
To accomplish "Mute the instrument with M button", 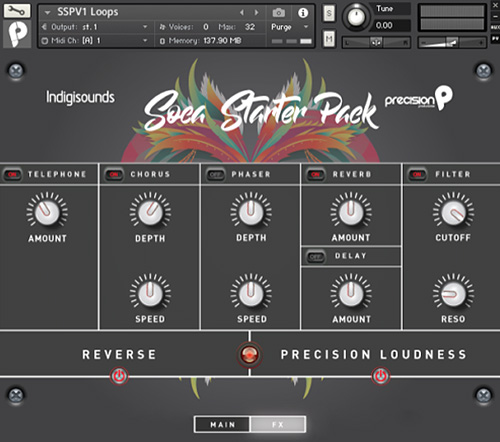I will click(x=329, y=39).
